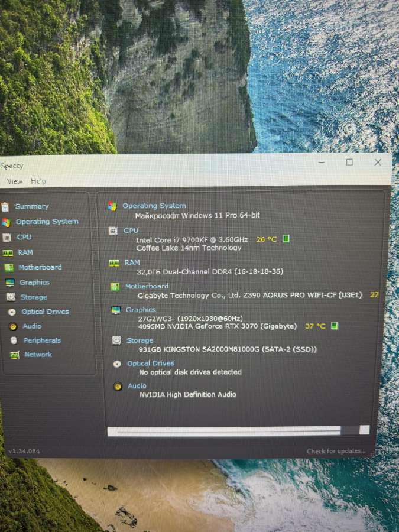
Task: Click the GPU temperature 37 °C value
Action: click(315, 326)
